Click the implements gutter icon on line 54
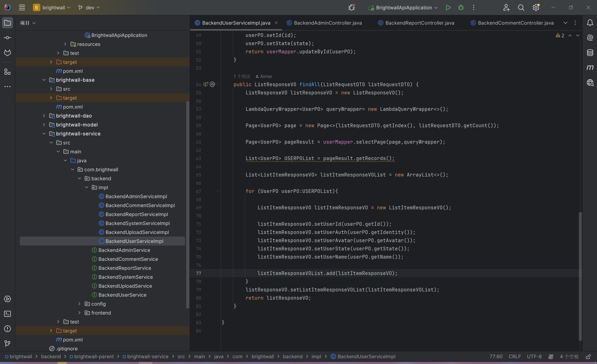597x364 pixels. (206, 84)
